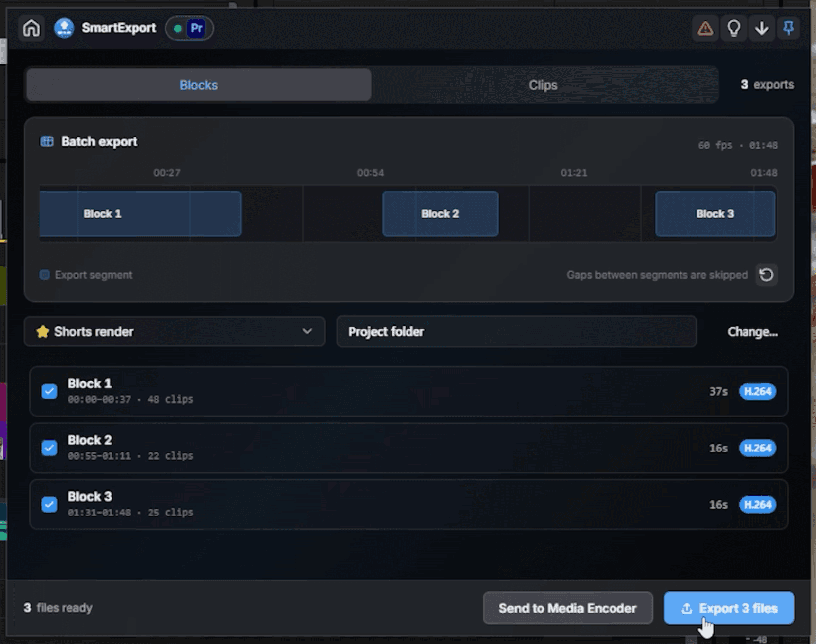Screen dimensions: 816x644
Task: Click the download arrow icon
Action: tap(762, 28)
